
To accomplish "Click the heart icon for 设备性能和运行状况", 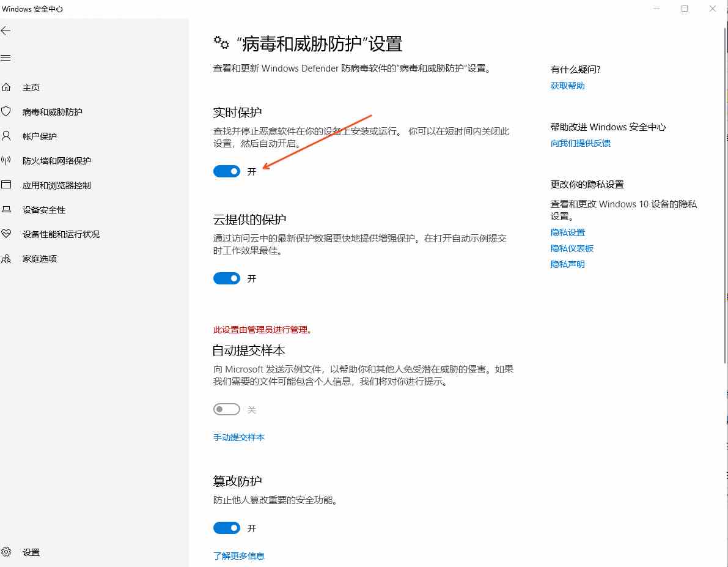I will click(6, 234).
